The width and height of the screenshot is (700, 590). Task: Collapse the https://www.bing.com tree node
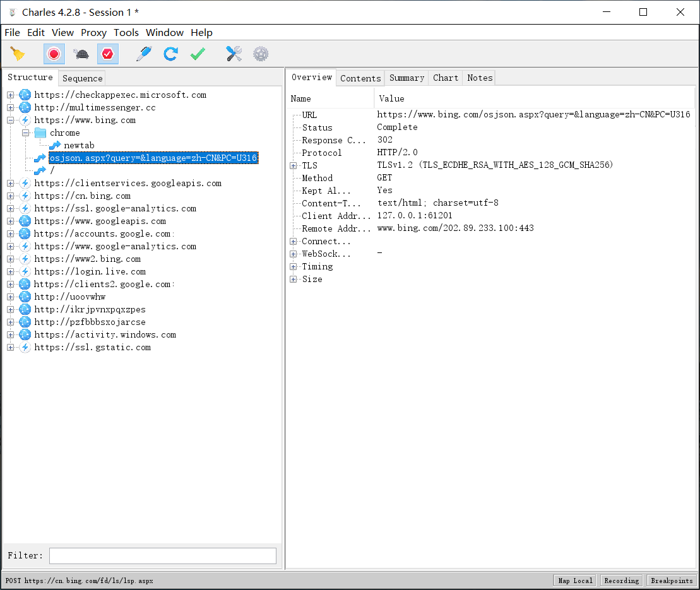11,120
